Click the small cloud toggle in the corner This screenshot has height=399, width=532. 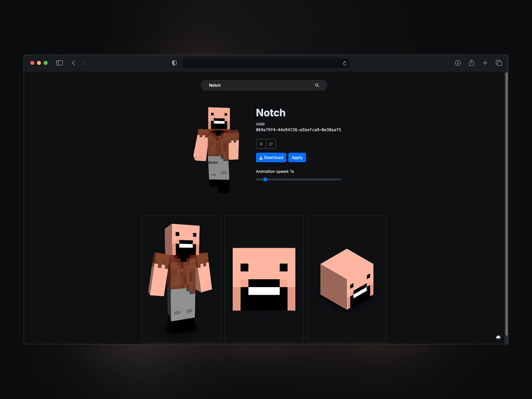click(x=498, y=337)
